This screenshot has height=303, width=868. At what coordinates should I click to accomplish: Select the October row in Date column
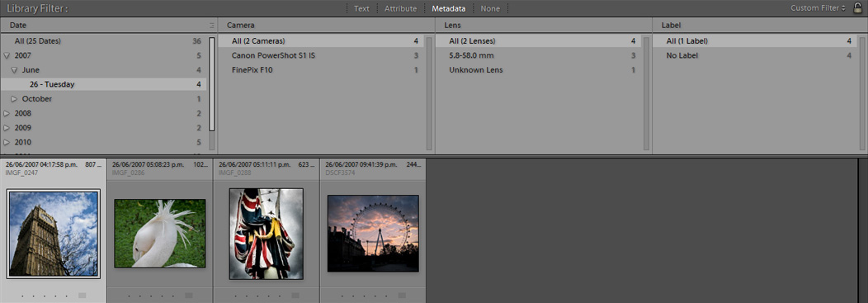coord(103,98)
